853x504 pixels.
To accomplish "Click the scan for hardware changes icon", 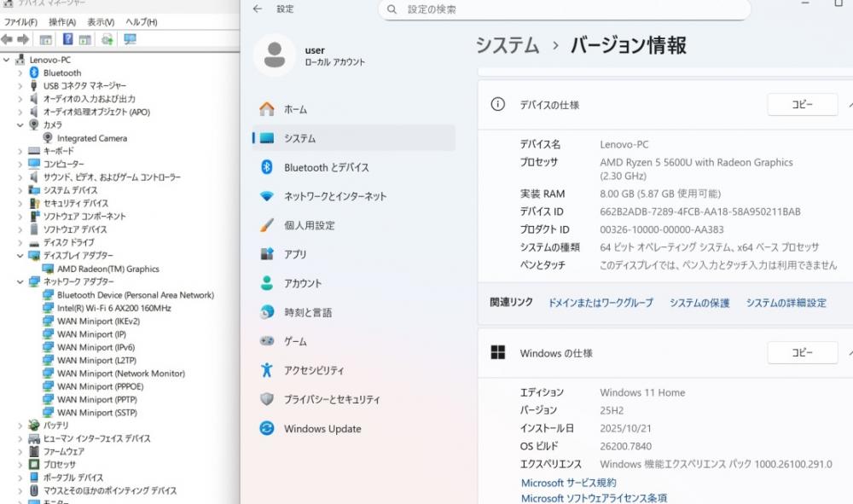I will coord(130,39).
